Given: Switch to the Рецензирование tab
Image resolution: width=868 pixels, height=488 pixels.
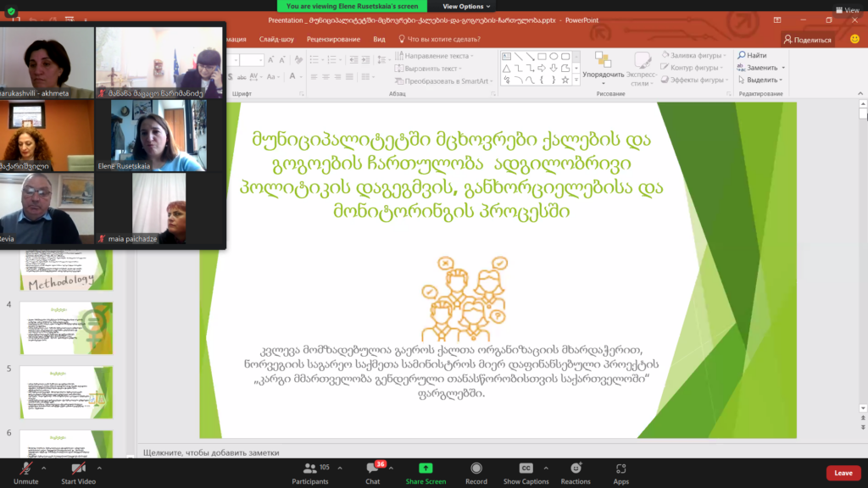Looking at the screenshot, I should click(x=334, y=39).
